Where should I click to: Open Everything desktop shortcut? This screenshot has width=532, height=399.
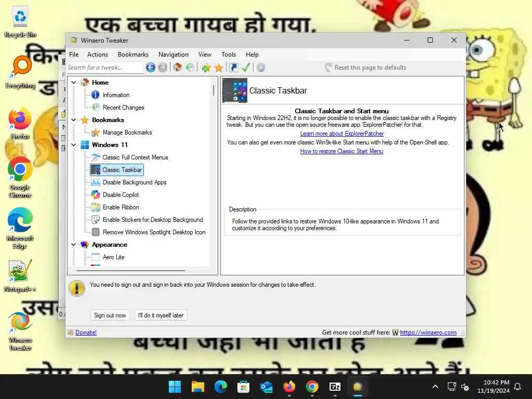coord(20,72)
